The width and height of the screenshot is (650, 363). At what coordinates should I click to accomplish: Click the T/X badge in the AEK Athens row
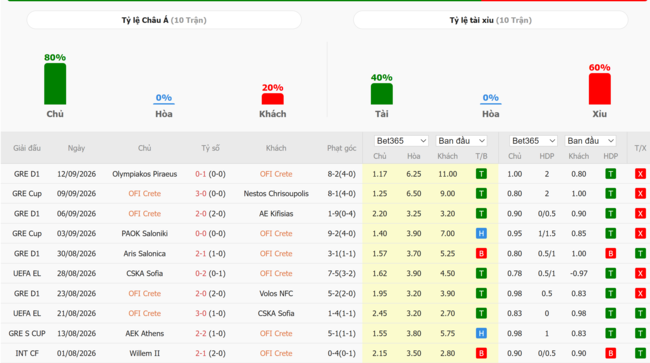640,333
